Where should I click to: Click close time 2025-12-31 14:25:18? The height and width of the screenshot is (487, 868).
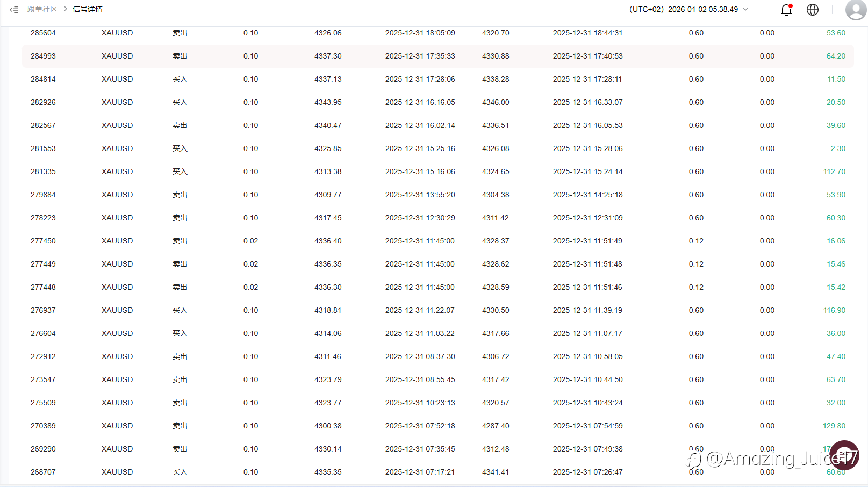click(x=588, y=195)
